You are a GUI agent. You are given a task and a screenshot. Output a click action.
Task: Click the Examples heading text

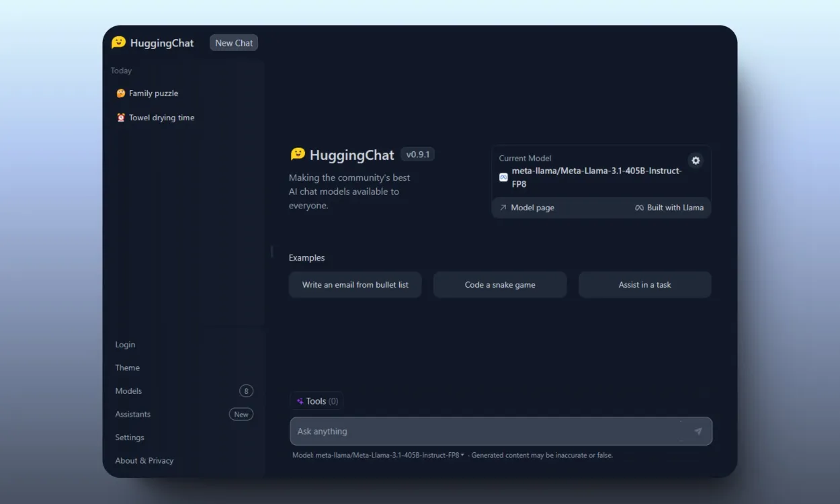click(307, 258)
